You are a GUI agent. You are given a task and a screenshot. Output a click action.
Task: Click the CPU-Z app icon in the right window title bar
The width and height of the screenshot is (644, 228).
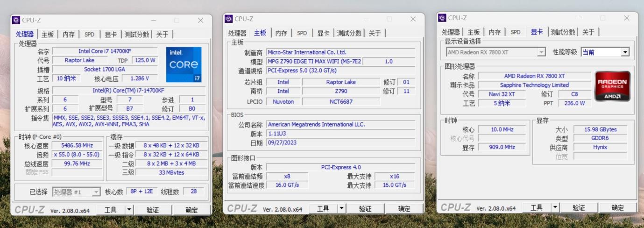442,18
